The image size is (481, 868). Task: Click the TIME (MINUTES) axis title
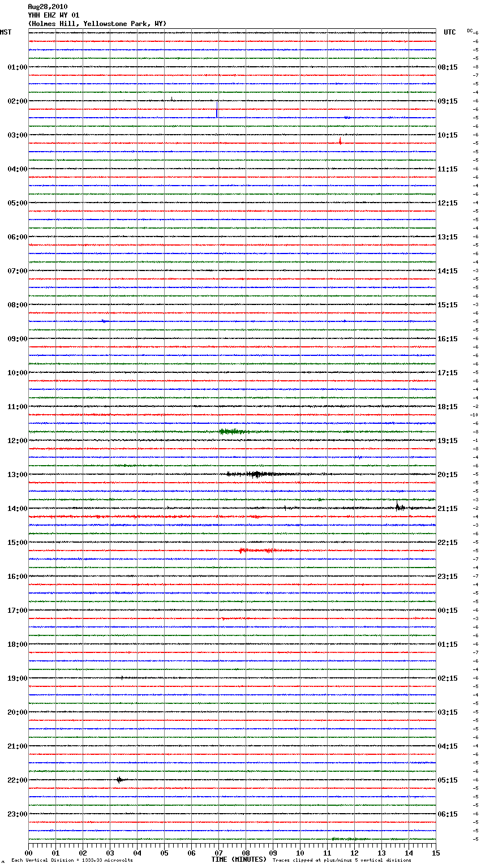(x=239, y=860)
